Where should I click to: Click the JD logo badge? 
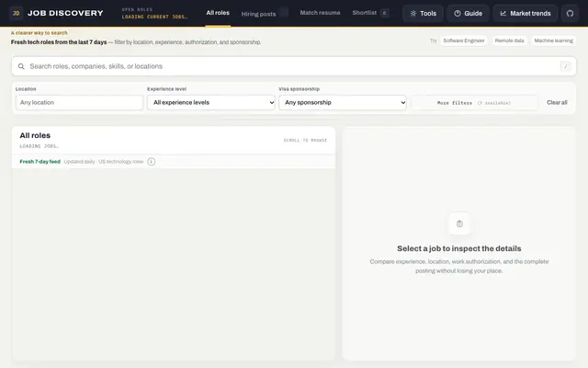point(17,13)
